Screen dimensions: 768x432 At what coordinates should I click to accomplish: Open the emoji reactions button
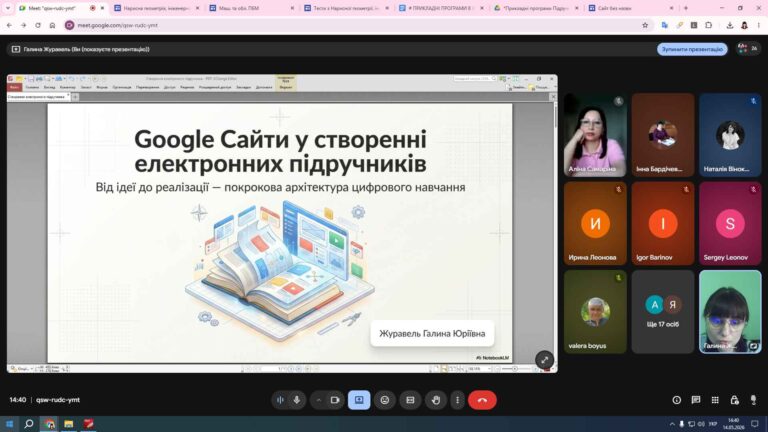385,400
